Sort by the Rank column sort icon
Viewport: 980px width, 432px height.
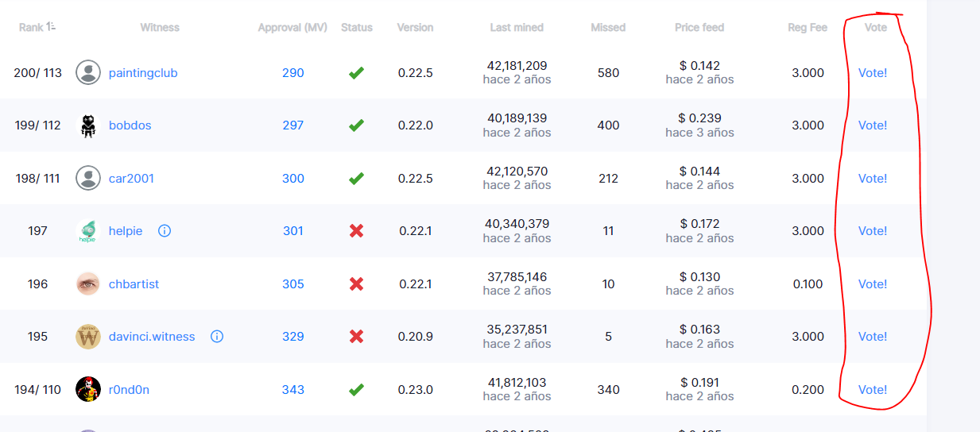pyautogui.click(x=51, y=27)
